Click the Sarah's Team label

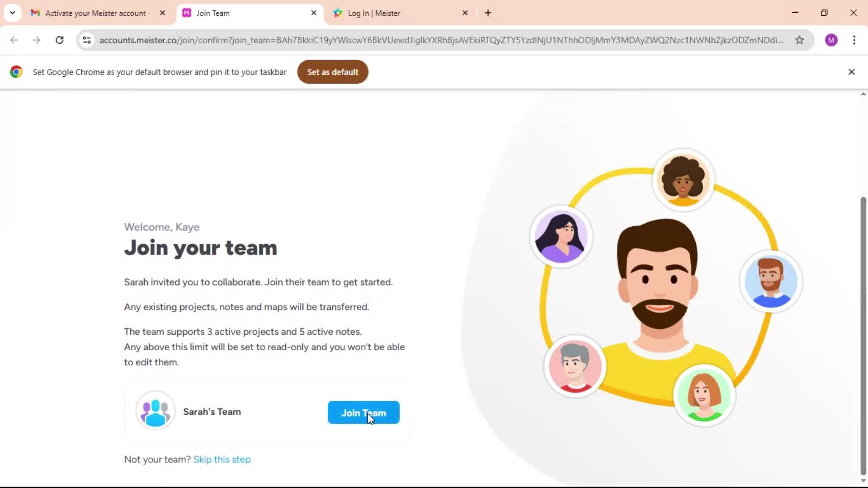click(x=212, y=412)
